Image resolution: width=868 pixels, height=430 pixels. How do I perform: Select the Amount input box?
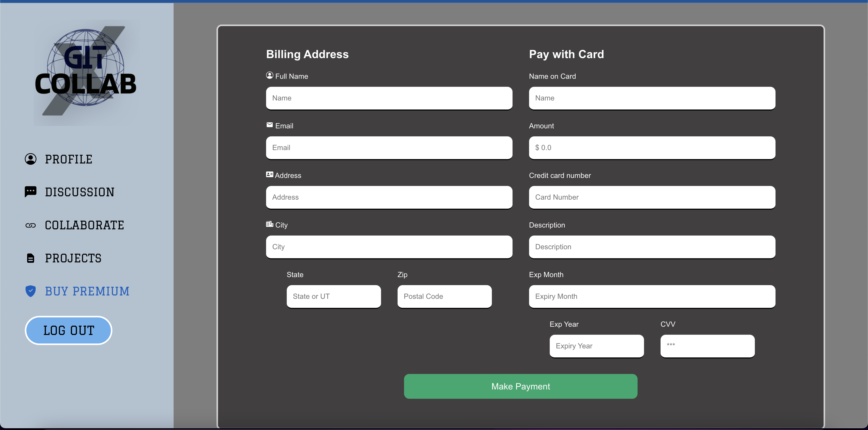coord(652,147)
